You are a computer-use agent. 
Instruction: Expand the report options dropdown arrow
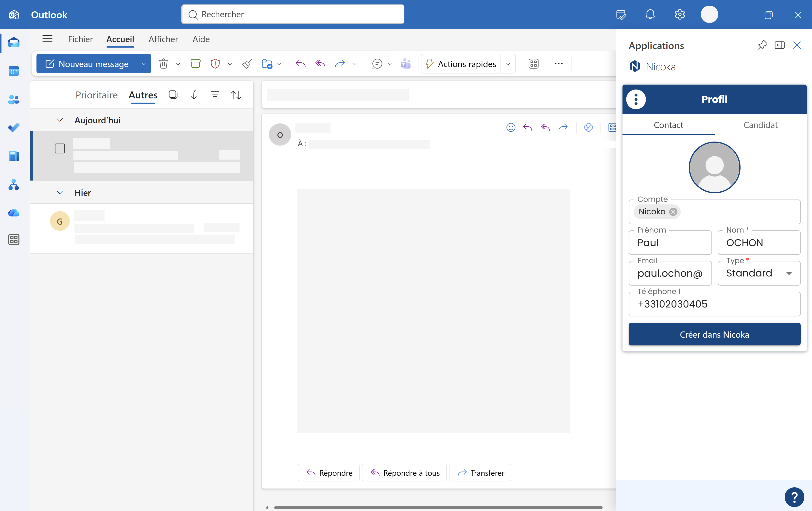(230, 64)
